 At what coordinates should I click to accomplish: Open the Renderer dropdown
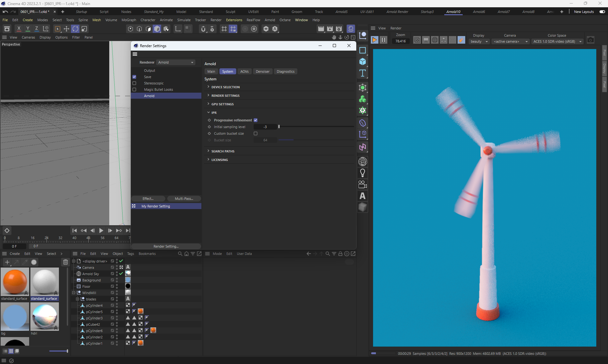pos(176,62)
